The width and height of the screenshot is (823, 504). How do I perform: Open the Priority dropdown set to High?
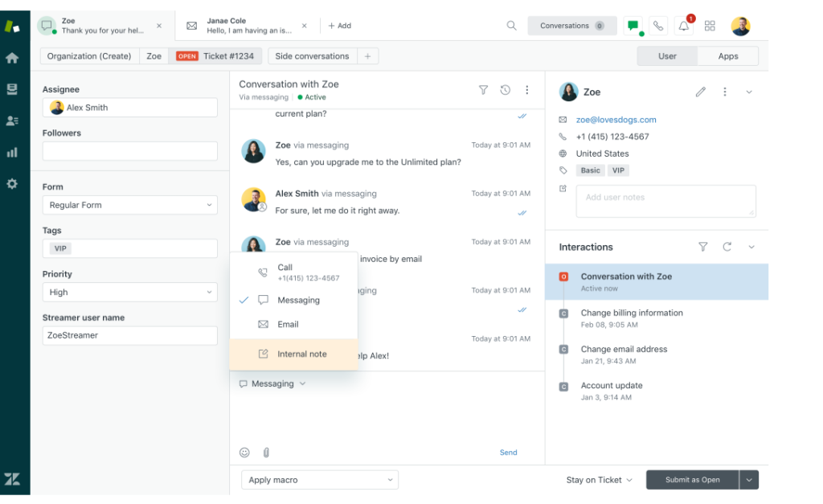tap(129, 292)
